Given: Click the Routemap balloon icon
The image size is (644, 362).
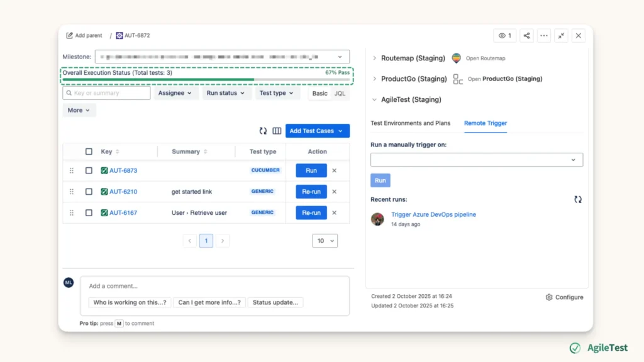Looking at the screenshot, I should 457,58.
